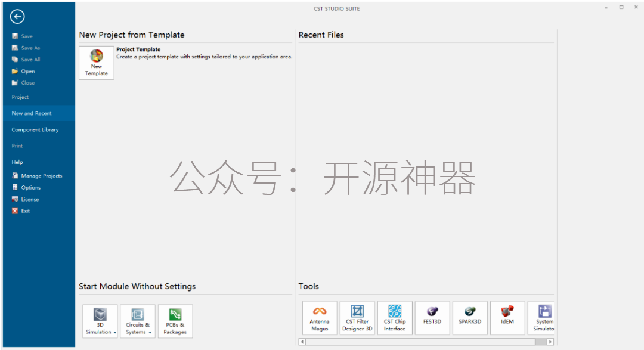This screenshot has width=644, height=350.
Task: Click the Save disk icon
Action: (15, 36)
